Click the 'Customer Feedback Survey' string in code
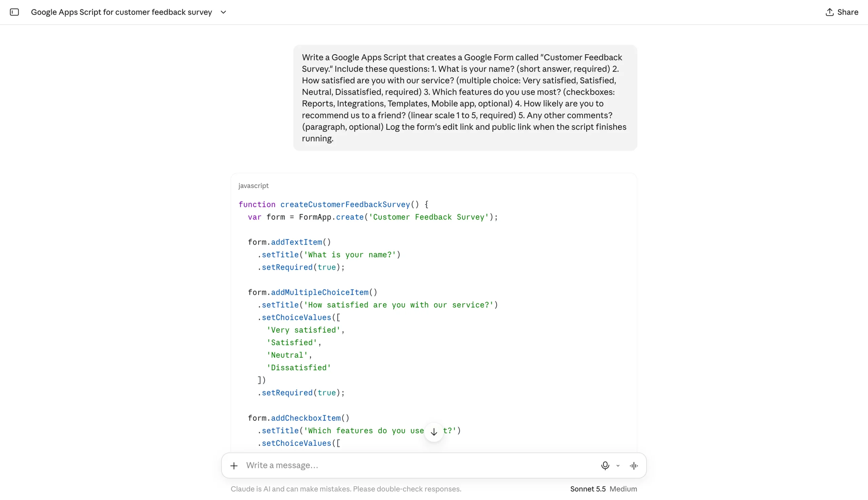This screenshot has width=868, height=500. 429,217
